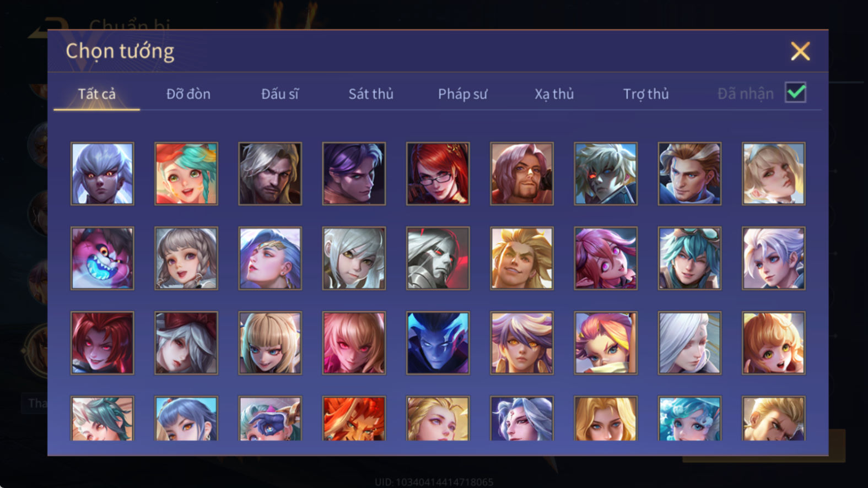Pick the orange fiery lion-faced hero
Viewport: 868px width, 488px height.
pyautogui.click(x=354, y=419)
